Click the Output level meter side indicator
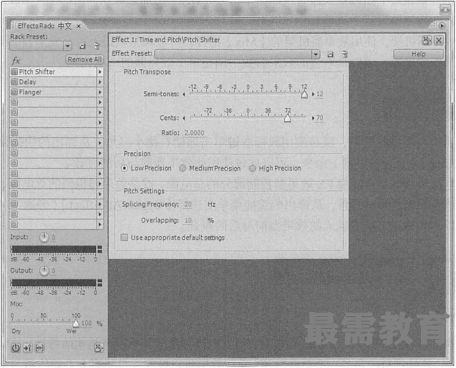 (x=99, y=283)
